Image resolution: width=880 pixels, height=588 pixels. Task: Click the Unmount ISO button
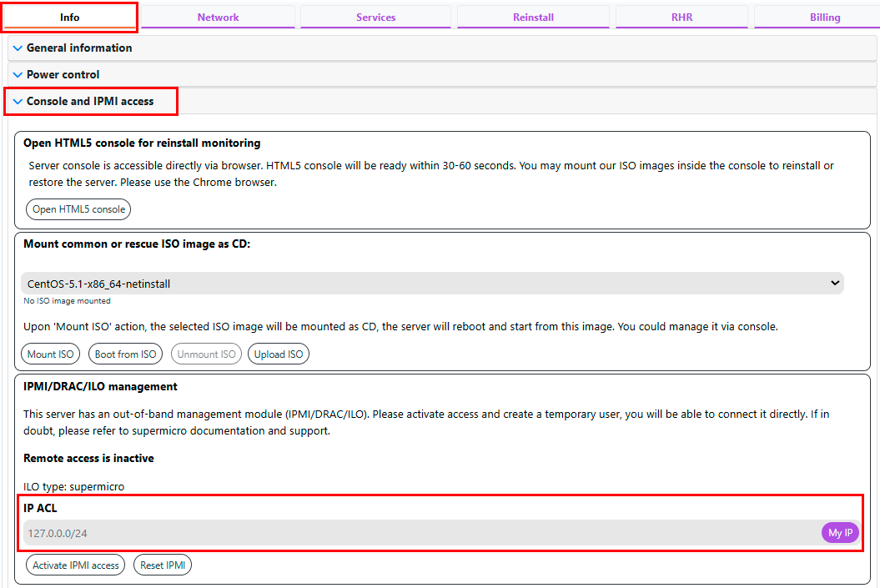click(206, 354)
